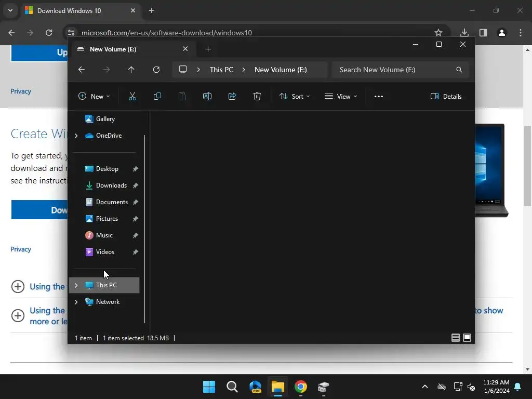Image resolution: width=532 pixels, height=399 pixels.
Task: Click Chrome icon in the taskbar
Action: 301,387
